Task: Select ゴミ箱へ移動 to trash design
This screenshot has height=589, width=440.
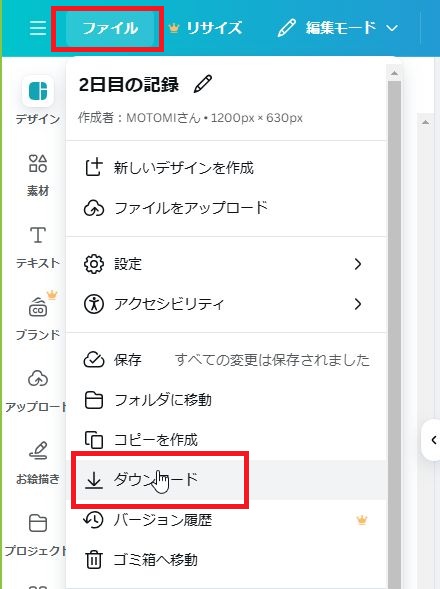Action: tap(226, 560)
